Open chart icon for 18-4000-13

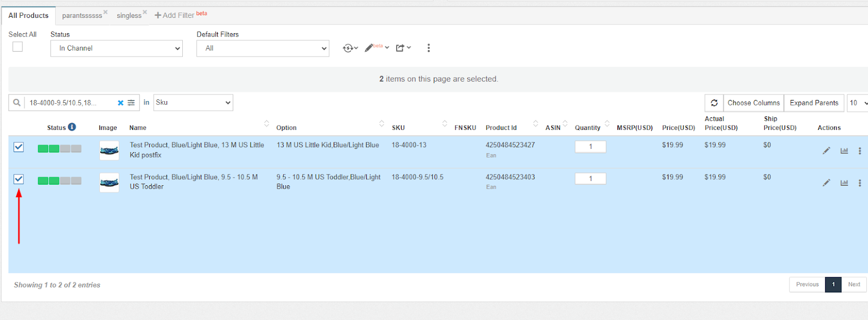point(844,150)
